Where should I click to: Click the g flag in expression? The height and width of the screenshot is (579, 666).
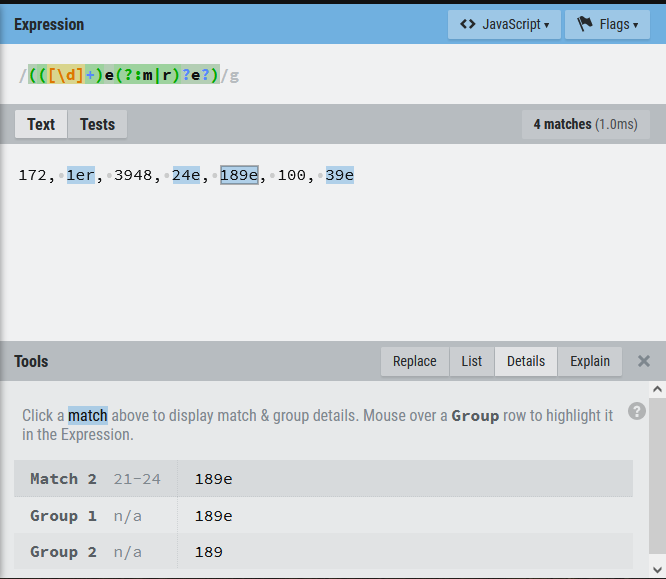(234, 76)
